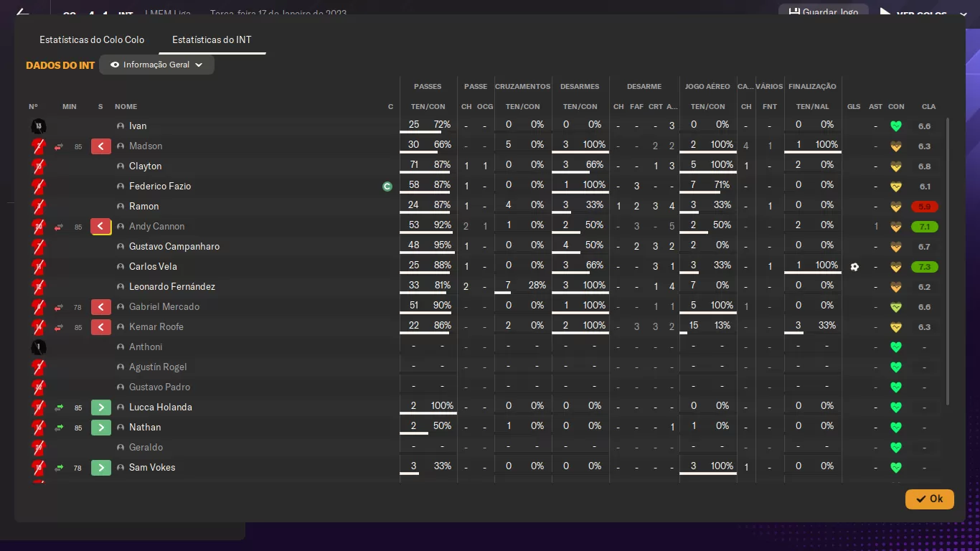Click Madson's substituted-off red arrow icon

(101, 146)
